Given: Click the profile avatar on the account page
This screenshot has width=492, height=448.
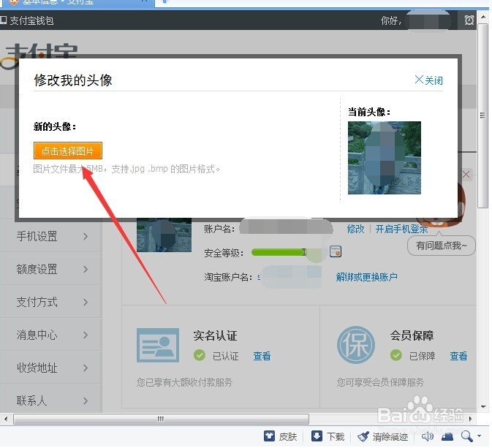Looking at the screenshot, I should click(x=164, y=235).
